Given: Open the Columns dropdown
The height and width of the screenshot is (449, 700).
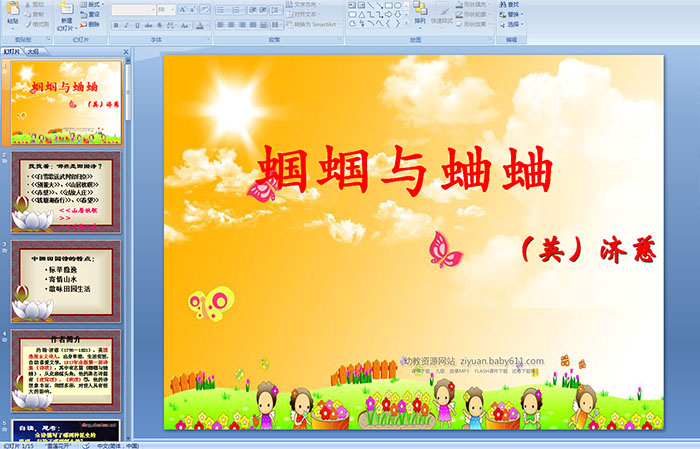Looking at the screenshot, I should click(277, 25).
